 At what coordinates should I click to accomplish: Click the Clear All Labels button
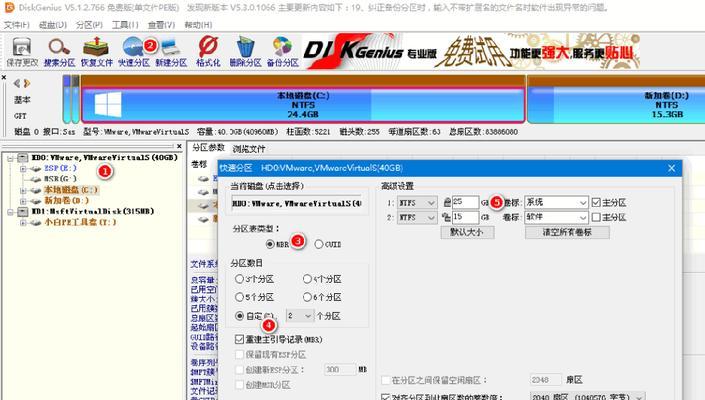[x=567, y=232]
